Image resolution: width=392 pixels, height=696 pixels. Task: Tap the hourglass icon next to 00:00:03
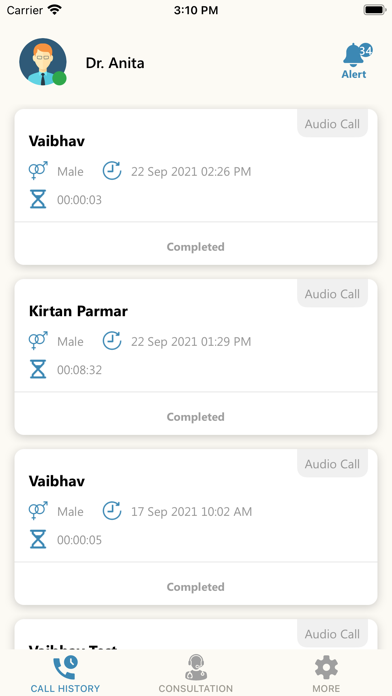(38, 199)
